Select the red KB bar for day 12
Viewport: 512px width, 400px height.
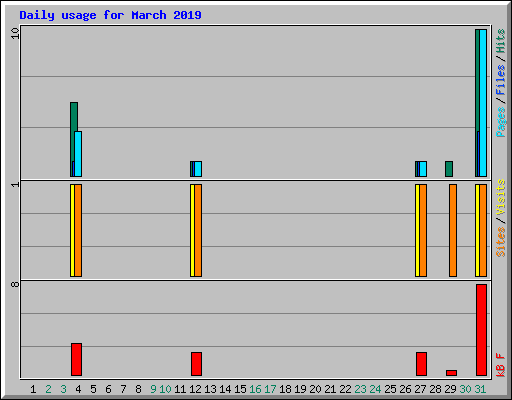[x=196, y=364]
